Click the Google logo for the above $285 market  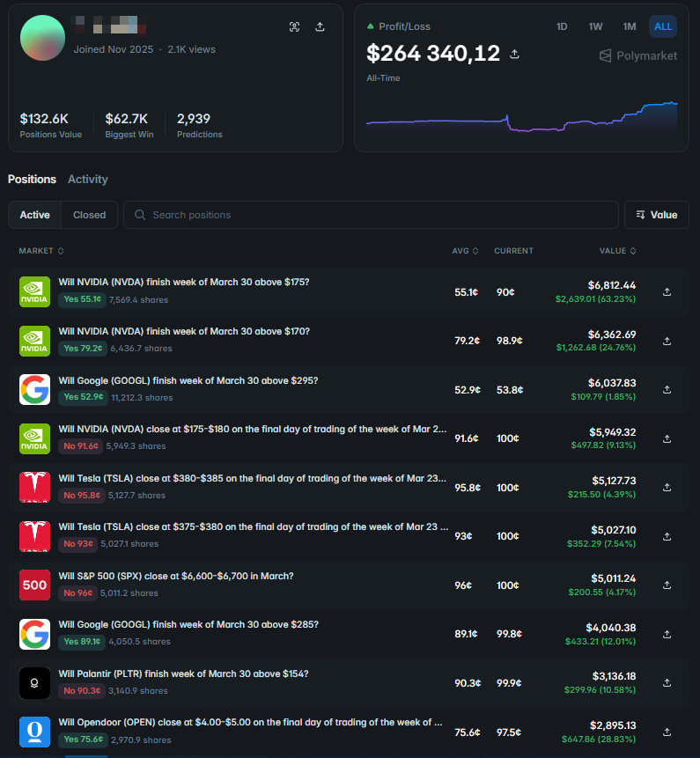[x=35, y=634]
